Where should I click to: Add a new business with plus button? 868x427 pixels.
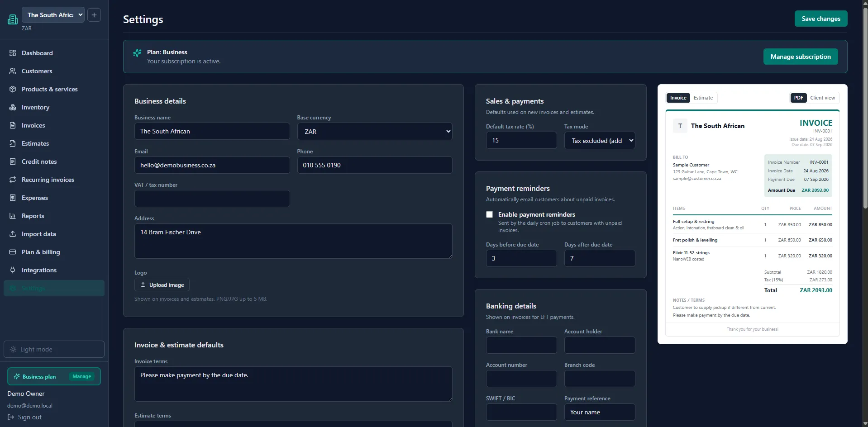pos(94,15)
